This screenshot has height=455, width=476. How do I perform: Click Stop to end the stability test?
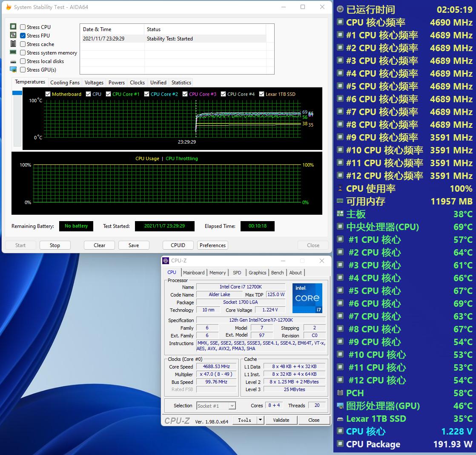tap(54, 245)
